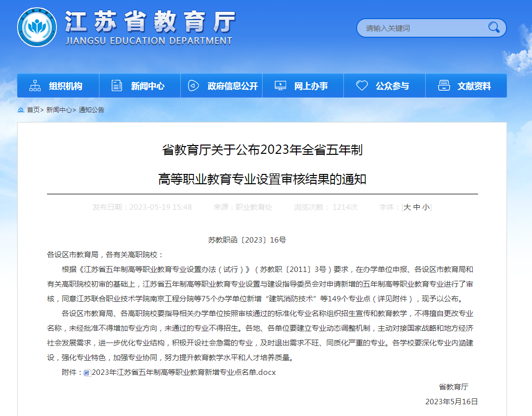Set font size to 大
Image resolution: width=532 pixels, height=416 pixels.
[407, 207]
